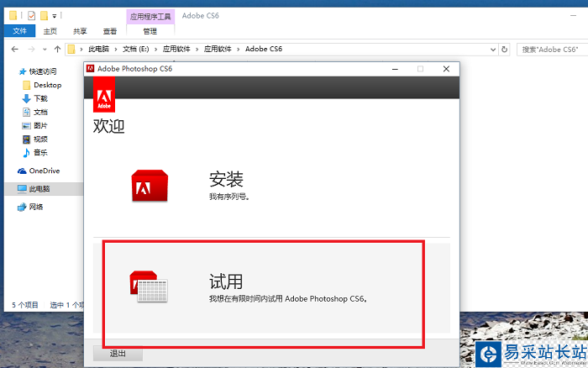Open the 共享 ribbon tab in Explorer
The image size is (588, 368).
point(80,31)
